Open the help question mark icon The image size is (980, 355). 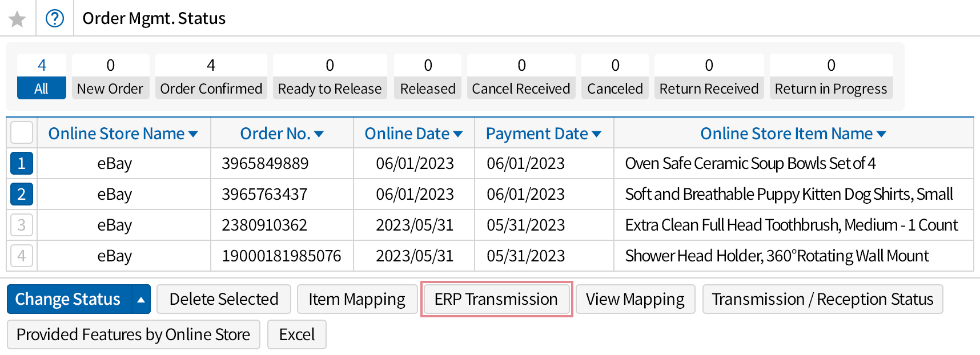click(x=55, y=19)
